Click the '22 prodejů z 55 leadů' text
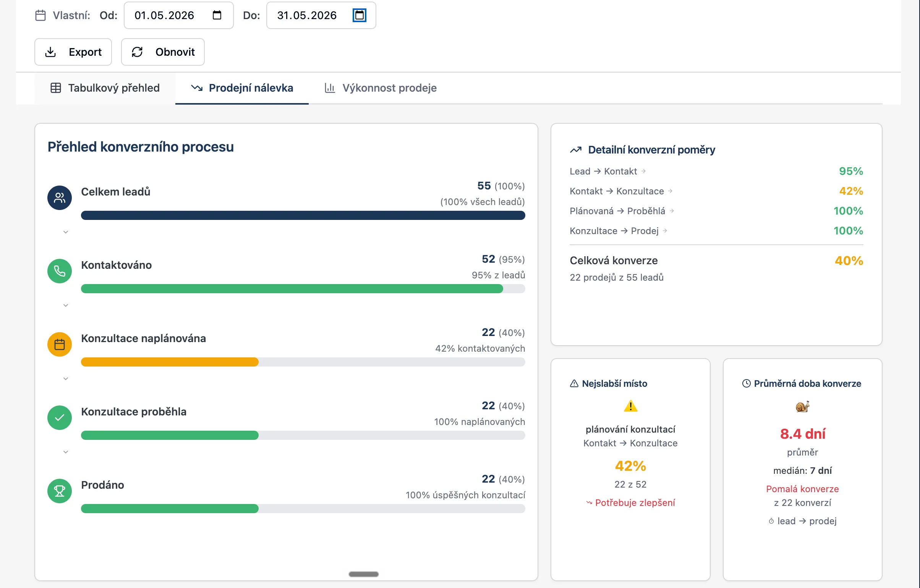 point(617,278)
